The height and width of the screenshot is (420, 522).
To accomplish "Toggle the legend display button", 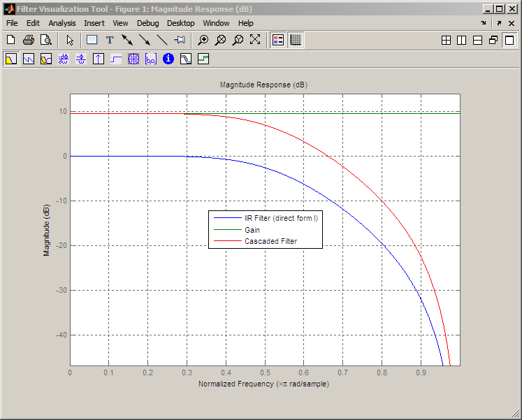I will coord(278,40).
